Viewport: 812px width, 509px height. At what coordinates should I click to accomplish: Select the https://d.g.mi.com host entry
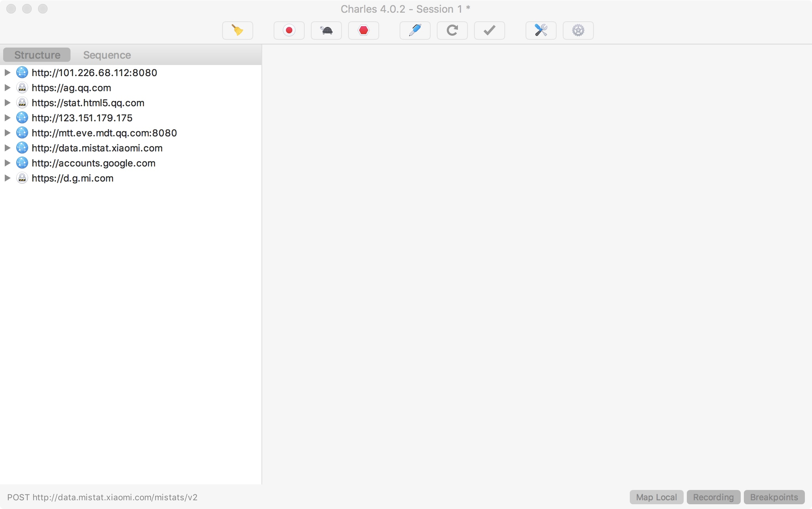(x=72, y=178)
